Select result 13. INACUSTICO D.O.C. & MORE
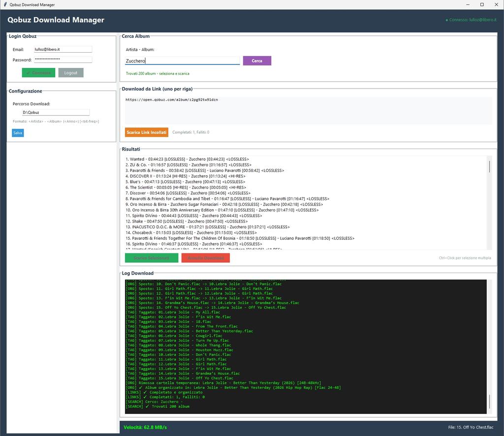504x436 pixels. pyautogui.click(x=208, y=227)
